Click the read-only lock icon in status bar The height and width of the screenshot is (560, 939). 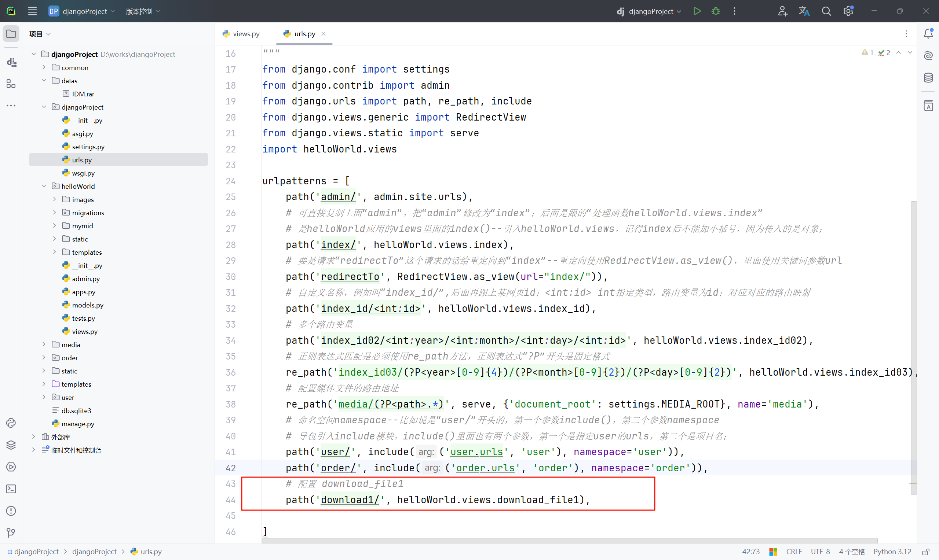[926, 552]
